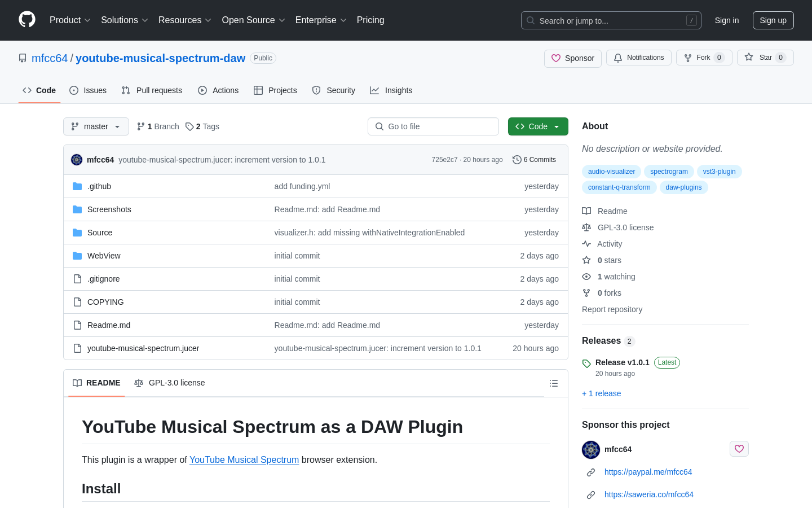The height and width of the screenshot is (508, 812).
Task: Click the daw-plugins topic tag
Action: coord(683,187)
